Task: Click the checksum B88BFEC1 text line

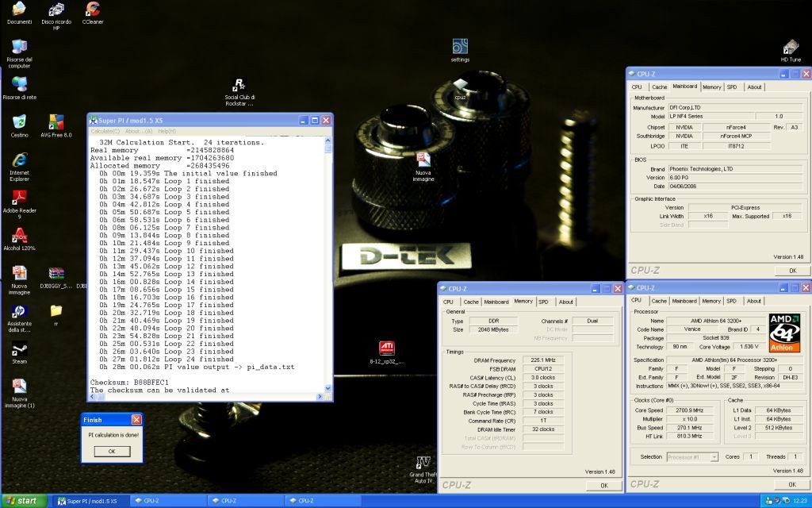Action: [x=129, y=382]
